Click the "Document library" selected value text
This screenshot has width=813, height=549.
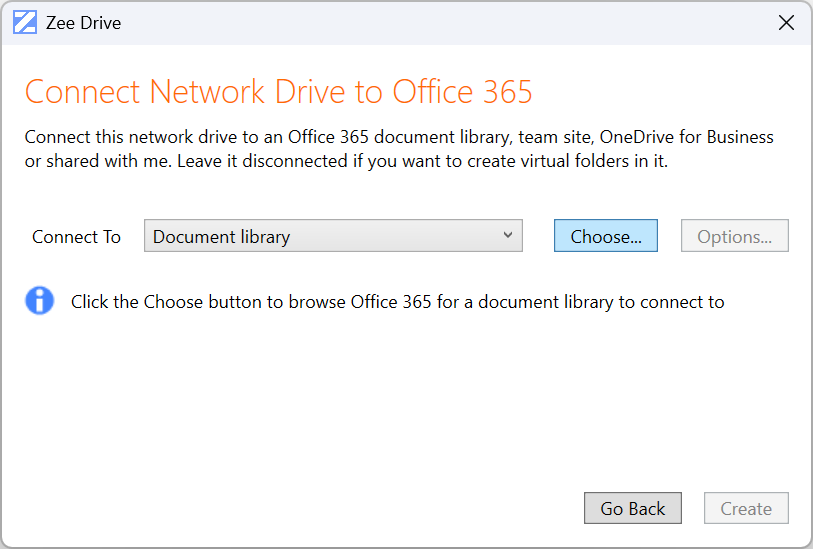[x=221, y=237]
